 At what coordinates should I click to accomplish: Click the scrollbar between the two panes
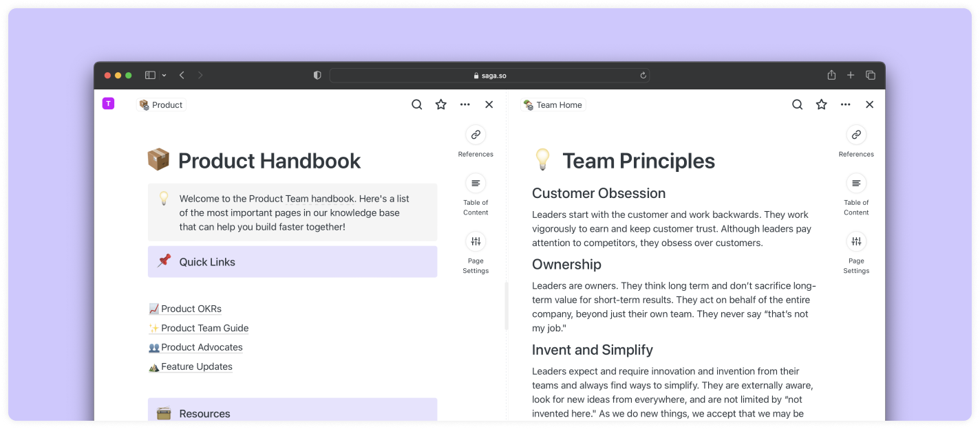point(507,306)
